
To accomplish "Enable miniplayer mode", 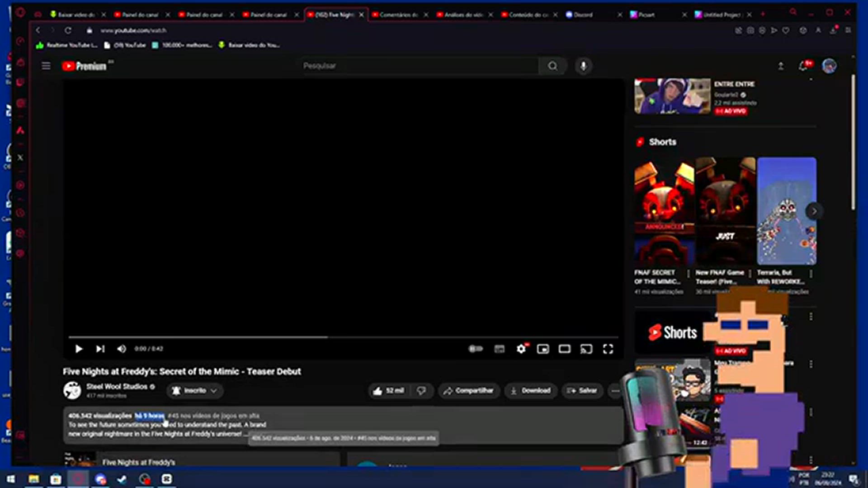I will click(543, 349).
